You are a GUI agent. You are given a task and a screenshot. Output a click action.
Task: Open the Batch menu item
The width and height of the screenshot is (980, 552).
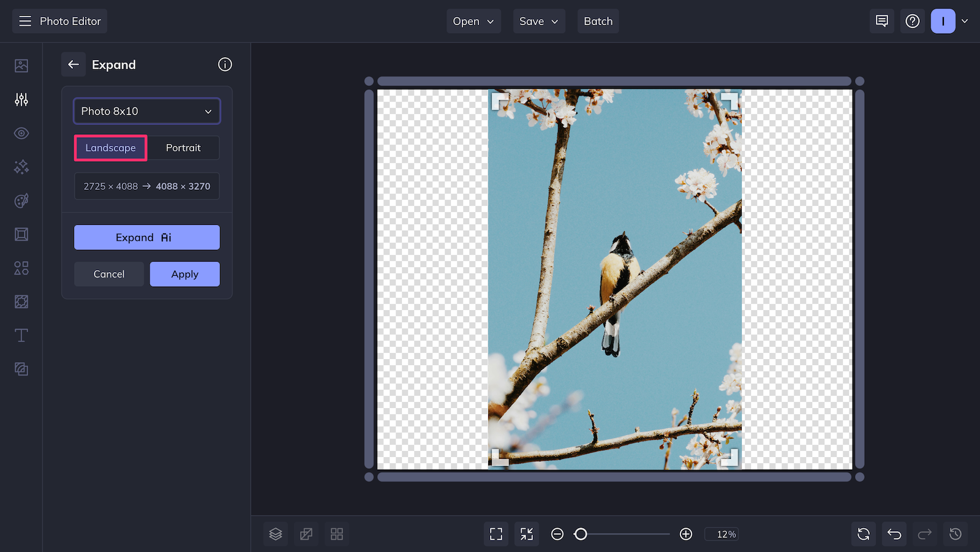tap(598, 21)
